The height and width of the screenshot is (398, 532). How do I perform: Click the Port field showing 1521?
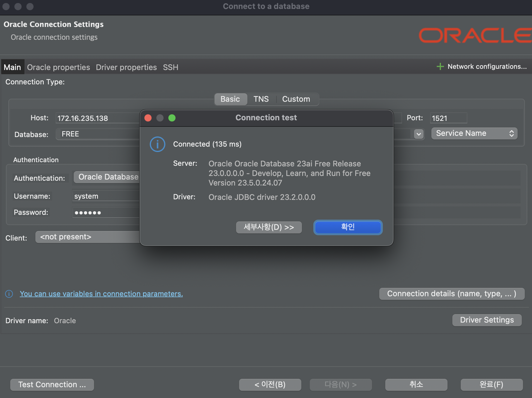click(x=448, y=118)
